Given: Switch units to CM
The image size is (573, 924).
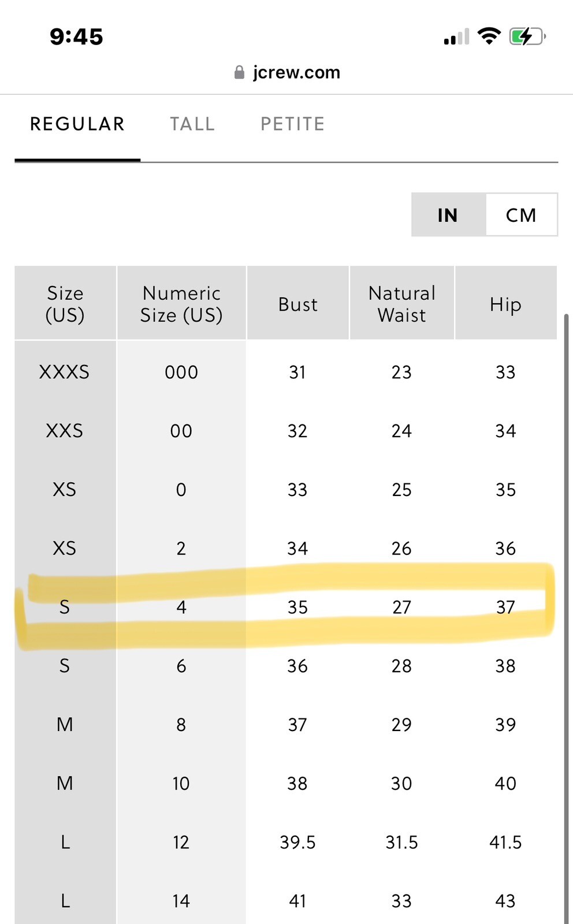Looking at the screenshot, I should pyautogui.click(x=522, y=215).
